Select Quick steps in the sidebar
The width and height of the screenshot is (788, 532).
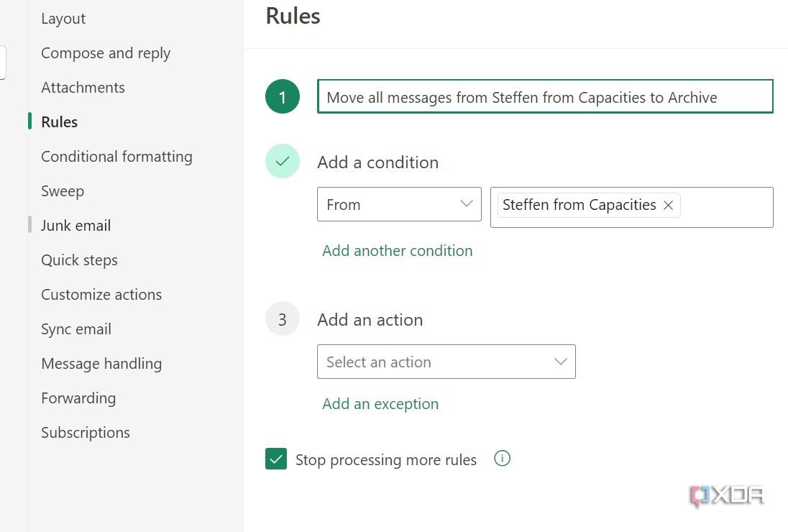click(x=79, y=260)
